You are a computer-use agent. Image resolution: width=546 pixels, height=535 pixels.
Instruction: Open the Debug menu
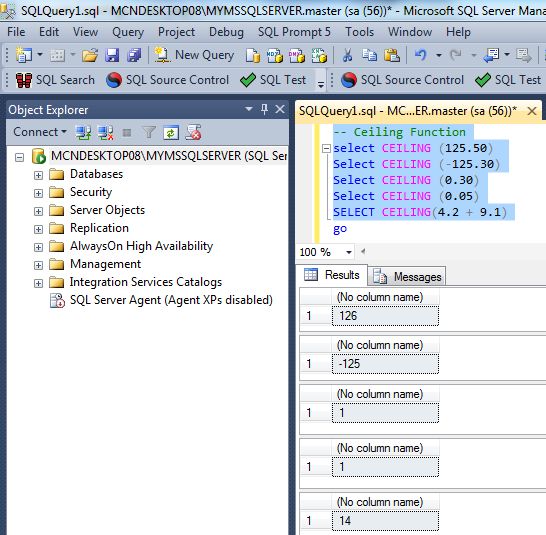tap(226, 32)
